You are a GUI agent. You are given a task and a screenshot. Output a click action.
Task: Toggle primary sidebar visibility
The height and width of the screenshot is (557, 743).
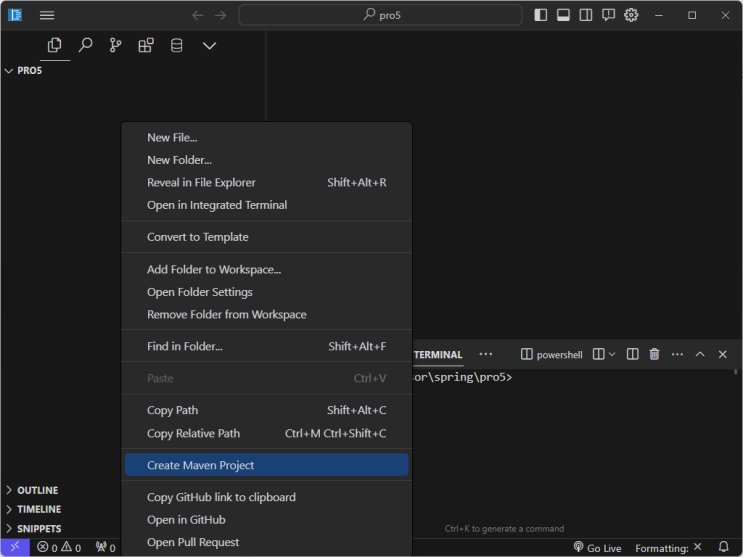tap(541, 15)
